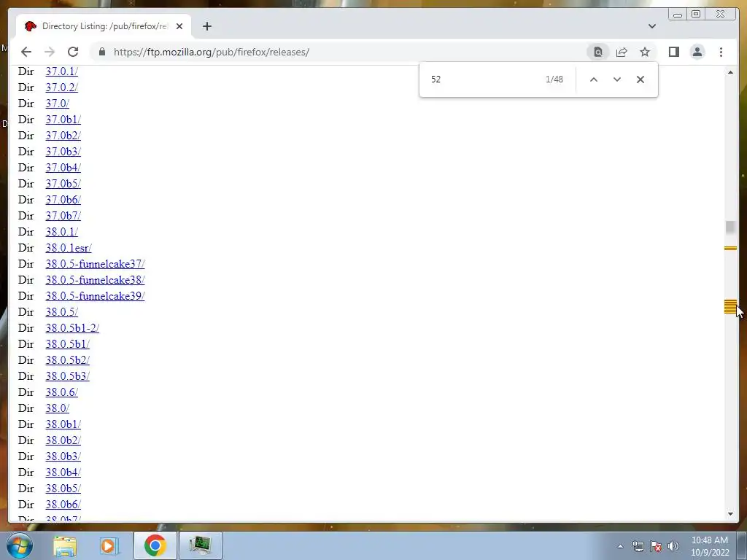Open the 38.0b4/ directory

tap(63, 472)
